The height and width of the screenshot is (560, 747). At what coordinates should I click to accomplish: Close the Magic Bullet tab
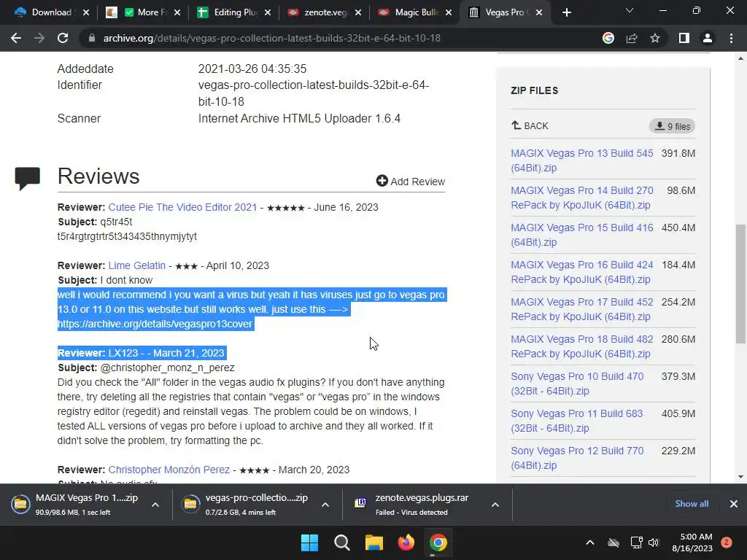[x=449, y=12]
